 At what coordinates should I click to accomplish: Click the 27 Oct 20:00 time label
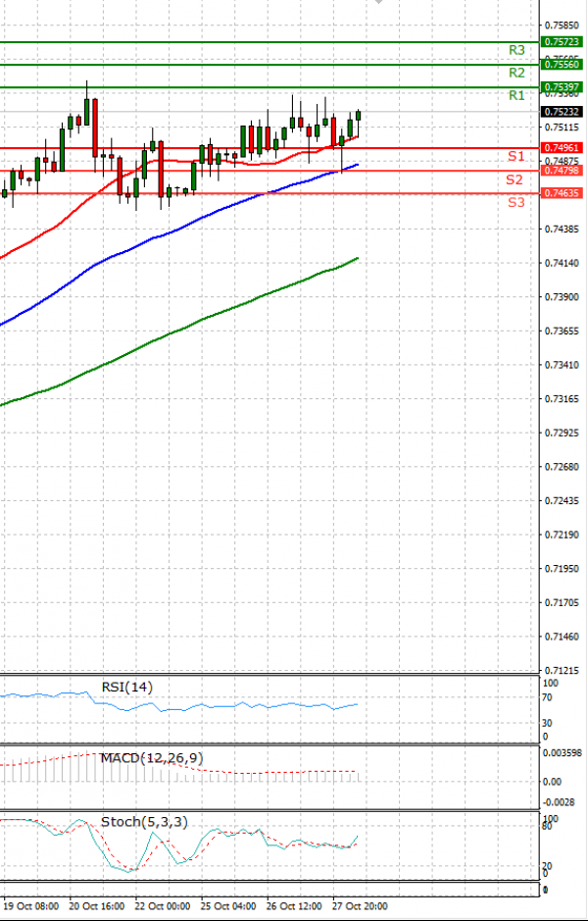(360, 906)
